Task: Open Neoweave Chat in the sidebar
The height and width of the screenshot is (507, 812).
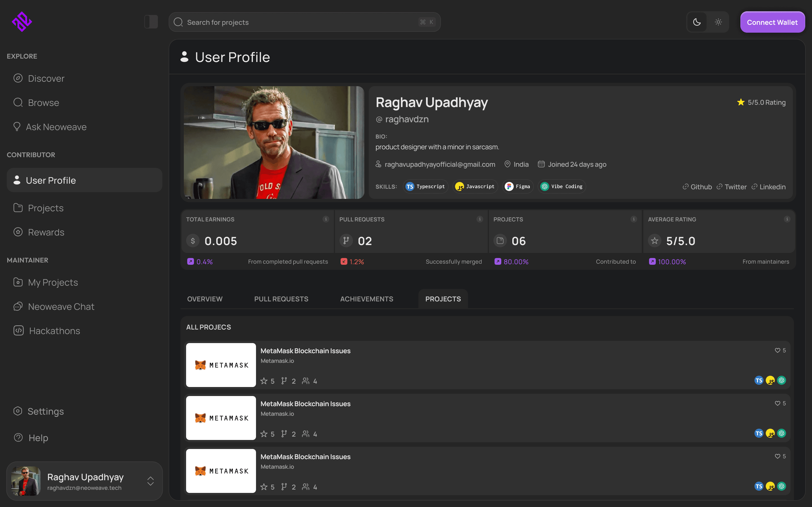Action: (x=61, y=306)
